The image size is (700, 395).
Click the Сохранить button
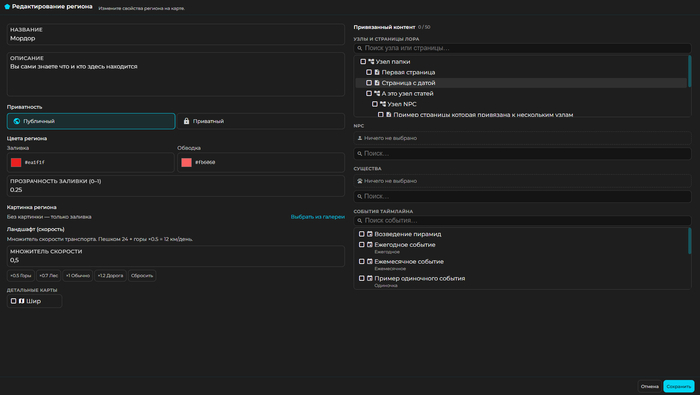coord(679,387)
